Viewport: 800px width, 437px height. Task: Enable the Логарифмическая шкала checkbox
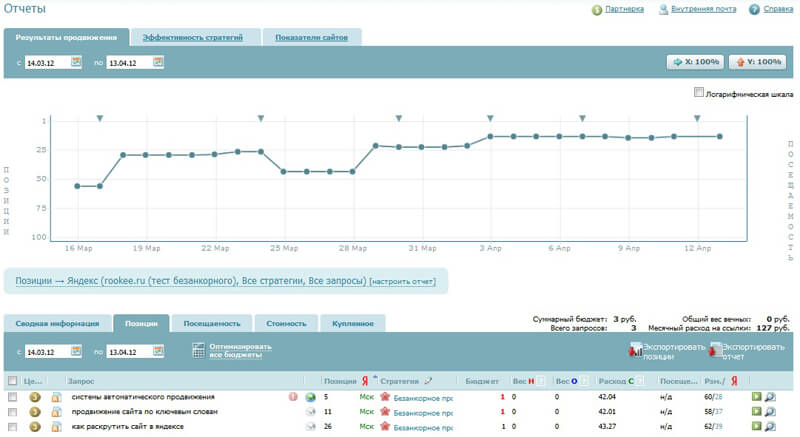698,93
